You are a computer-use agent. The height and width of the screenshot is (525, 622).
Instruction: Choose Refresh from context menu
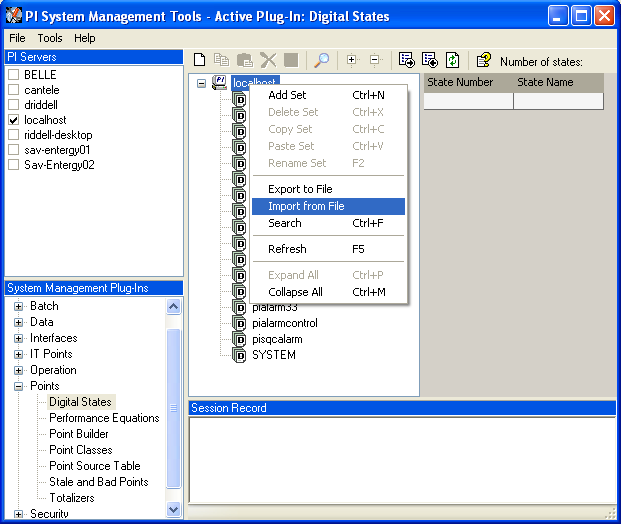(x=328, y=249)
